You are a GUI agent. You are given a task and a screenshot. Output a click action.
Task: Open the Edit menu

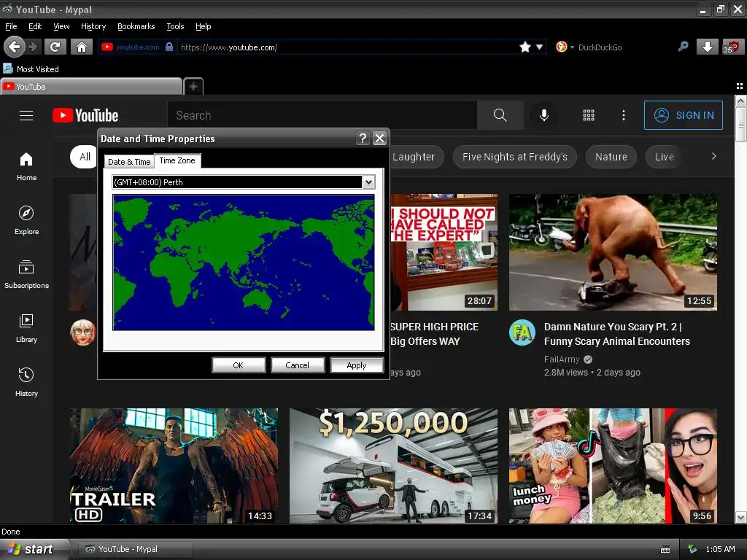(35, 26)
